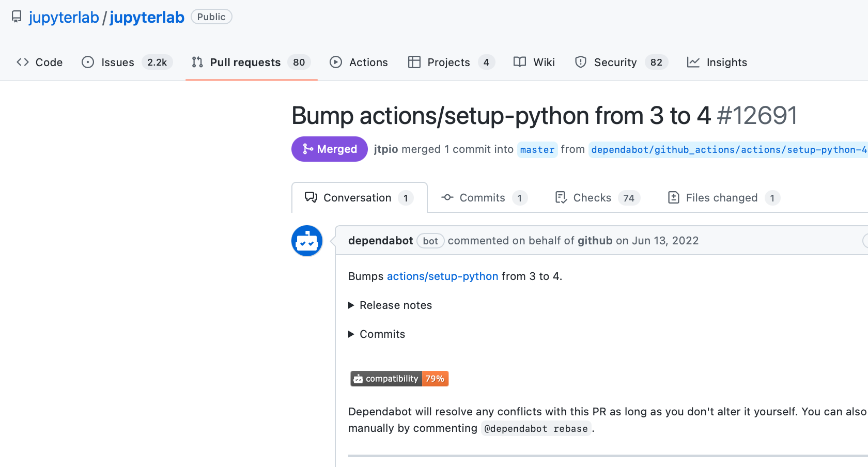Click the pull request title text

(x=501, y=116)
